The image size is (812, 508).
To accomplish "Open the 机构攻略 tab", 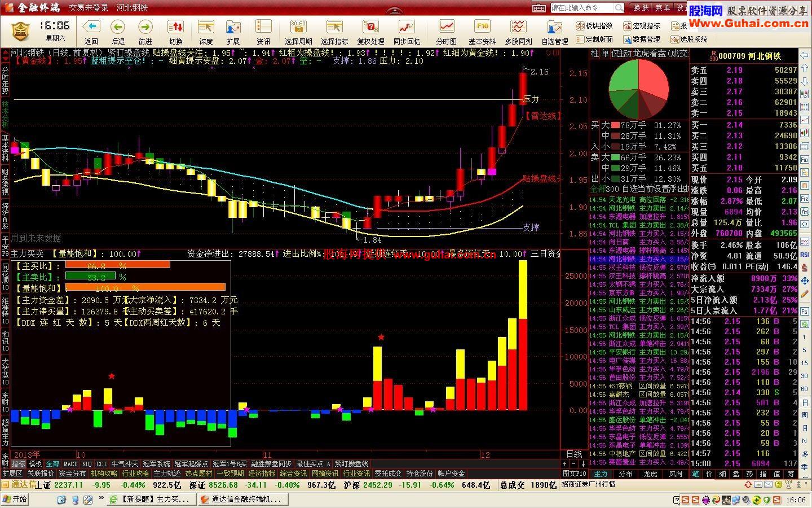I will pos(104,474).
